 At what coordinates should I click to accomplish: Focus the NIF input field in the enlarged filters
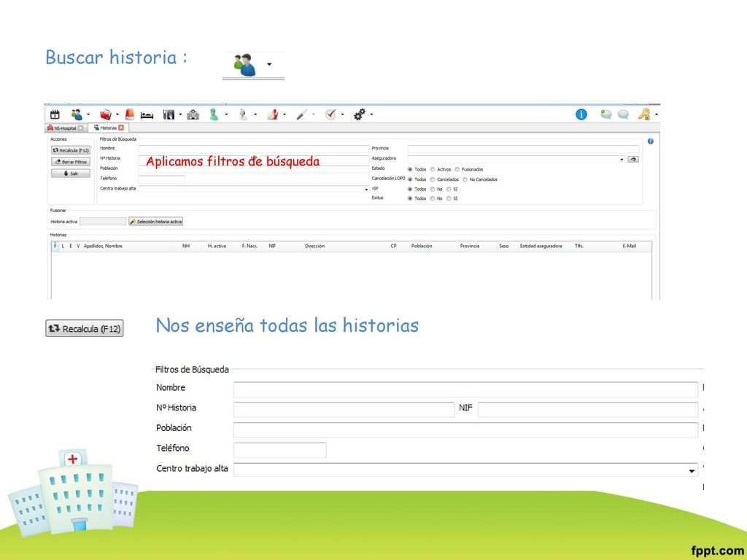click(x=588, y=410)
